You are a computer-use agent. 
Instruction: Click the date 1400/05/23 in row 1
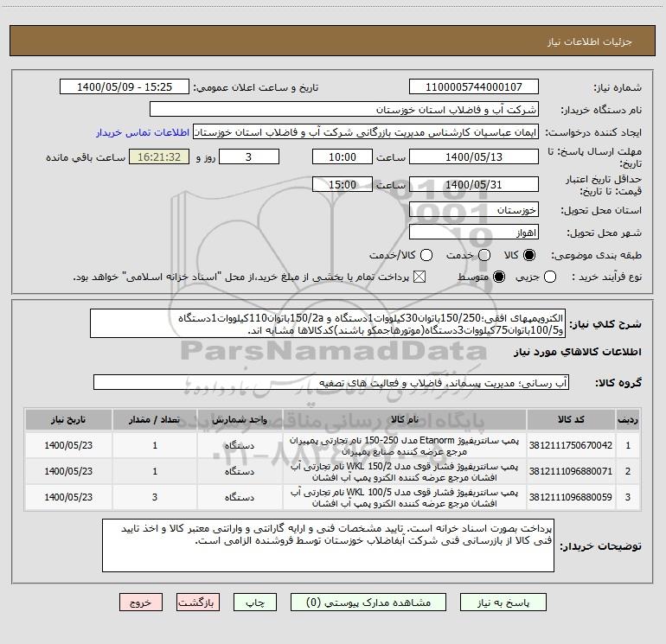68,445
